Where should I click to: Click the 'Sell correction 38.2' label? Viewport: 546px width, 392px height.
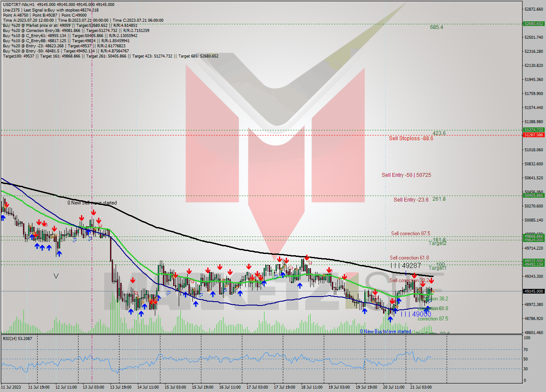pos(409,280)
